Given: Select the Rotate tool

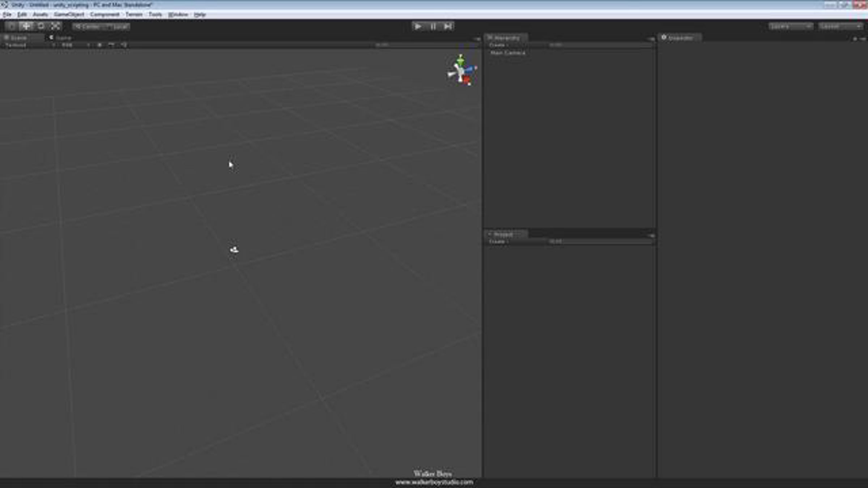Looking at the screenshot, I should pos(41,26).
